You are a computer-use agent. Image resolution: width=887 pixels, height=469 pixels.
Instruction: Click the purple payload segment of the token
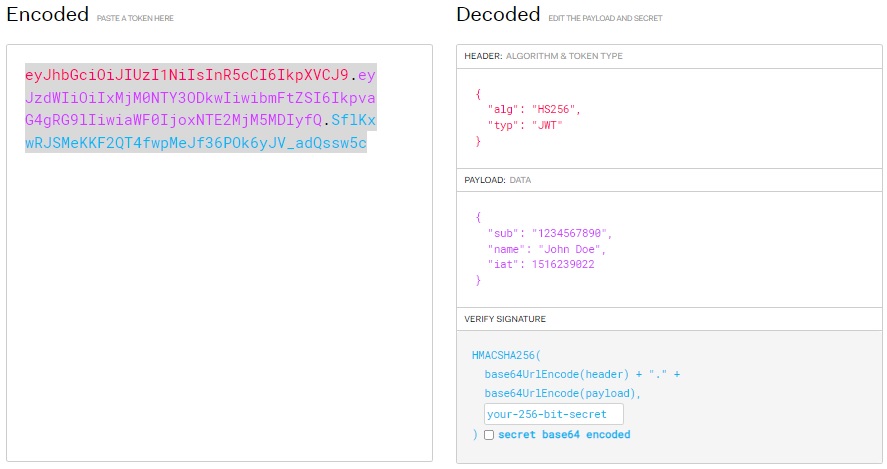(200, 98)
